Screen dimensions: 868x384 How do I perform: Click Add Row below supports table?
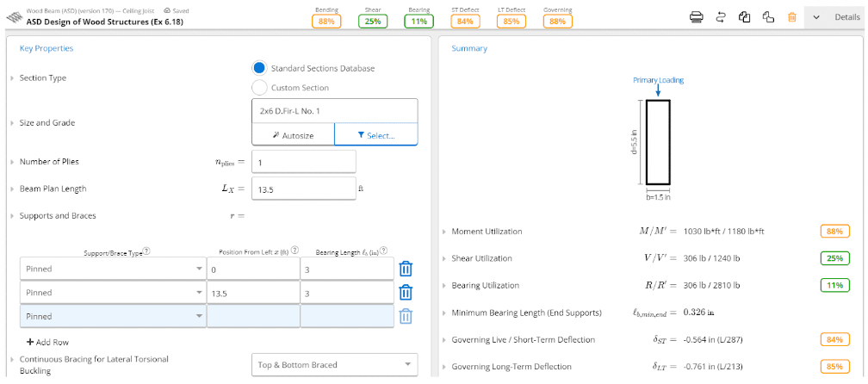pyautogui.click(x=47, y=343)
